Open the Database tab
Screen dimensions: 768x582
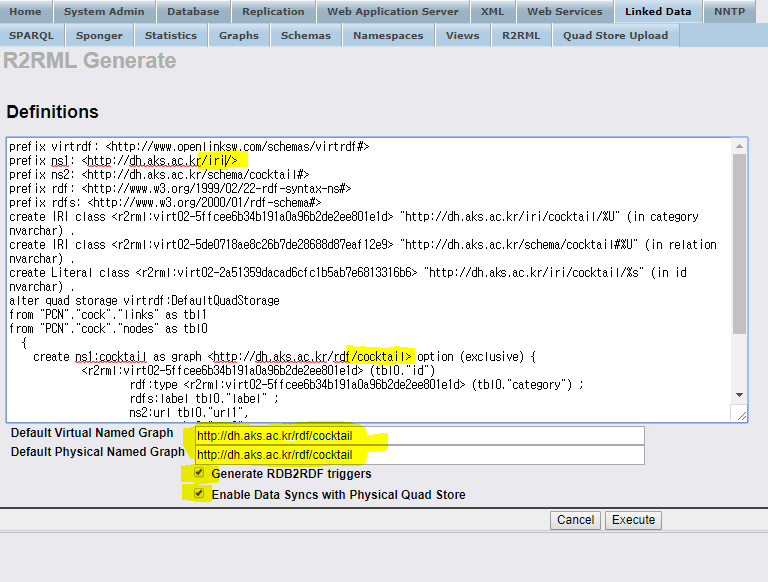(193, 12)
